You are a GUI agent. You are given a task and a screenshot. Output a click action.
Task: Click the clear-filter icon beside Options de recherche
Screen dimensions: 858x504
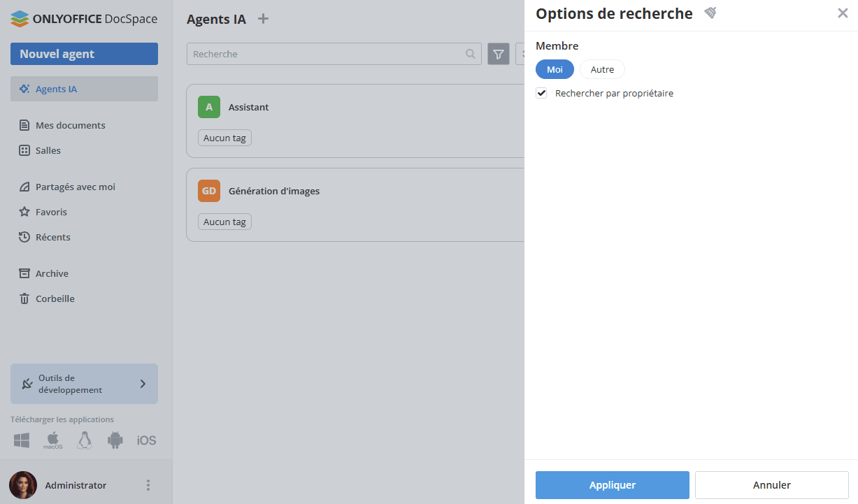click(x=710, y=13)
